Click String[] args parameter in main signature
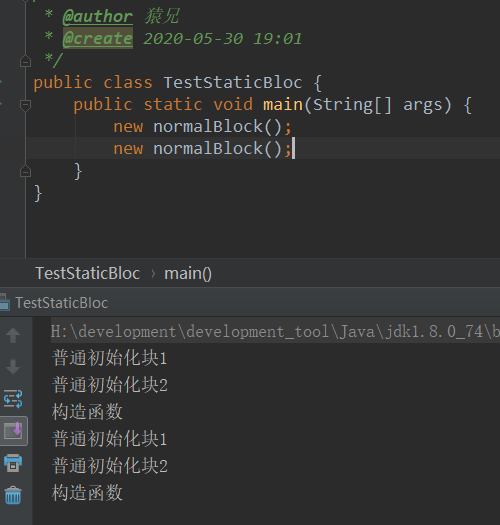500x525 pixels. [x=382, y=104]
